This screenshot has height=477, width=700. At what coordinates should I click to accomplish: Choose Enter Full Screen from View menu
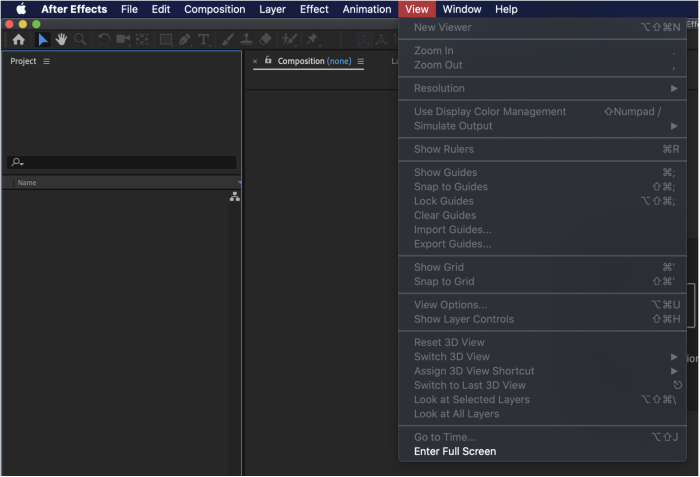tap(542, 452)
